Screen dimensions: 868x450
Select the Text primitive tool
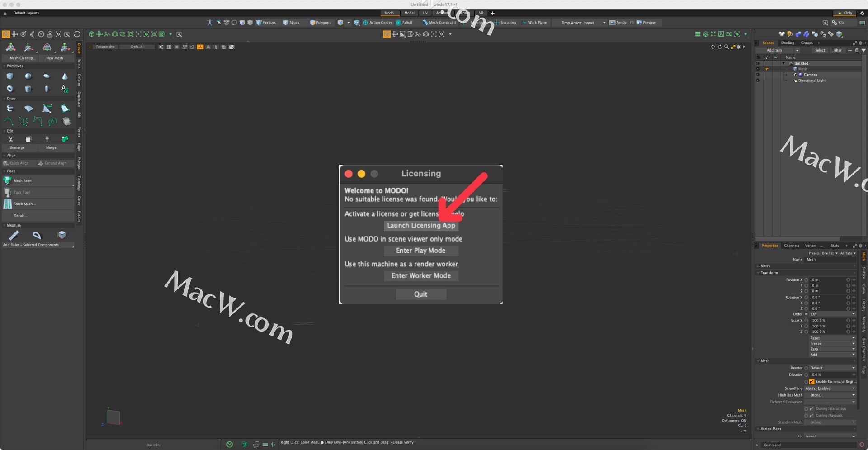click(65, 89)
